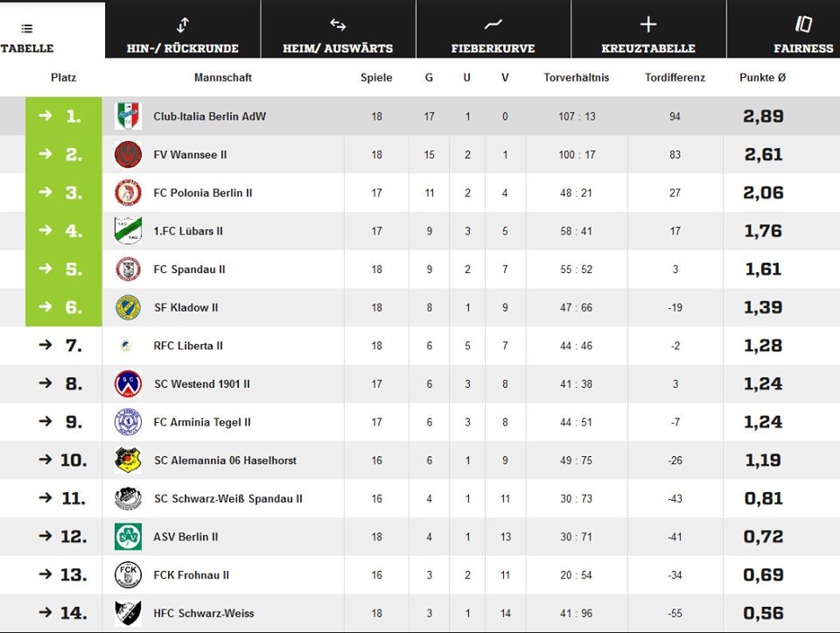
Task: Open the FC Spandau II team link
Action: point(189,270)
